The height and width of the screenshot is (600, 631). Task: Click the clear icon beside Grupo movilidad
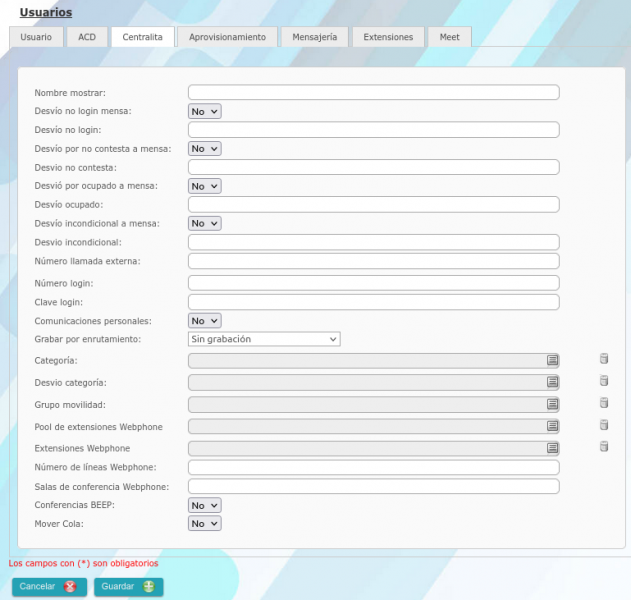(604, 403)
